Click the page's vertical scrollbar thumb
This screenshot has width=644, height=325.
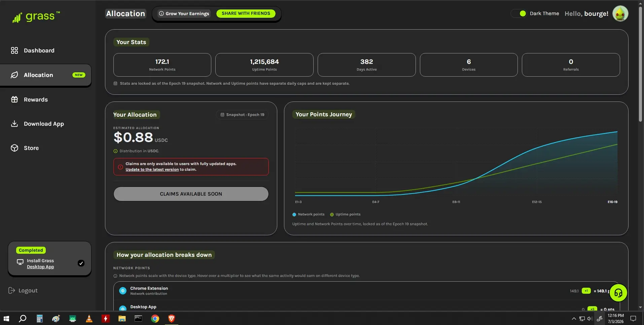point(640,64)
